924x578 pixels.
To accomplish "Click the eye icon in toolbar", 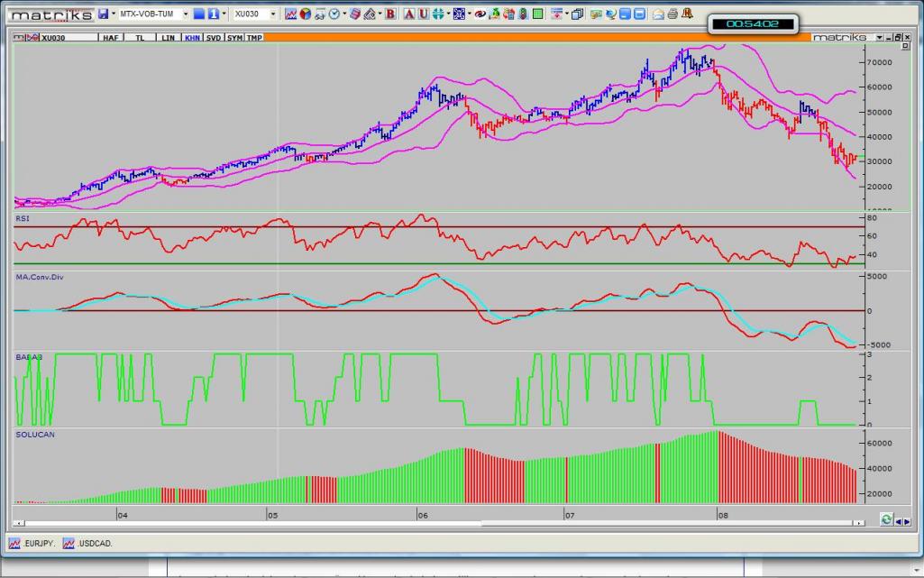I will click(x=480, y=14).
